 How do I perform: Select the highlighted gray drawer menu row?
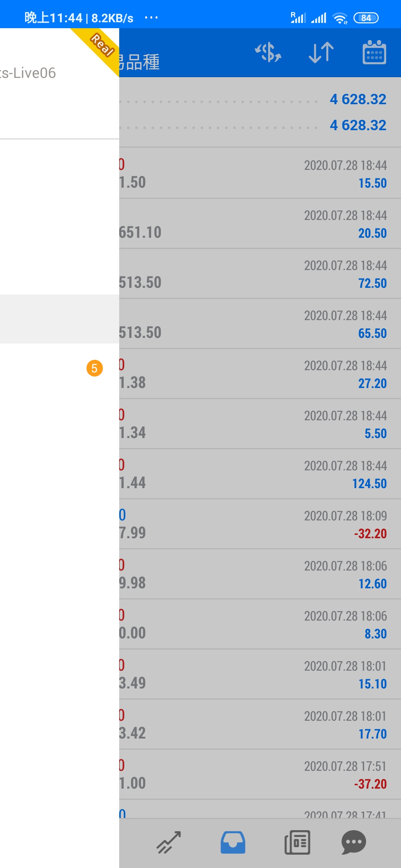pyautogui.click(x=59, y=319)
